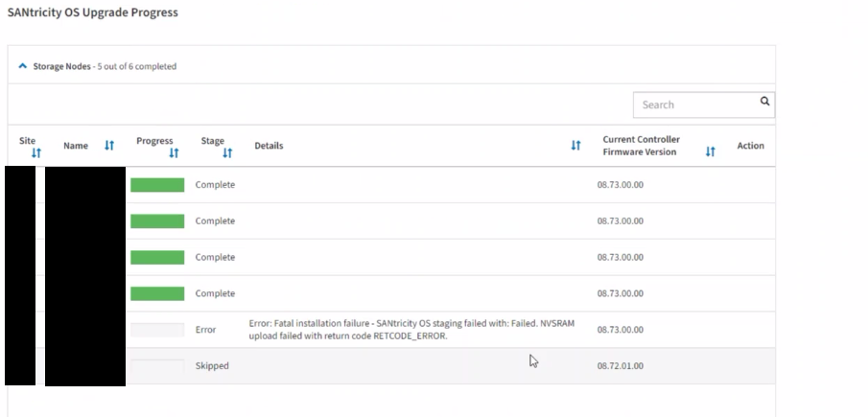Click the Action column header
This screenshot has width=868, height=417.
pyautogui.click(x=750, y=146)
